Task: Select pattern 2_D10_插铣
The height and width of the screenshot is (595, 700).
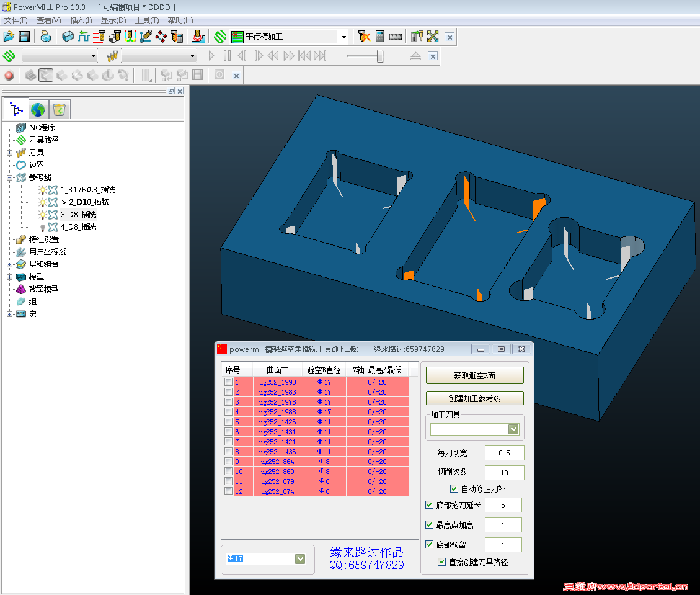Action: 89,202
